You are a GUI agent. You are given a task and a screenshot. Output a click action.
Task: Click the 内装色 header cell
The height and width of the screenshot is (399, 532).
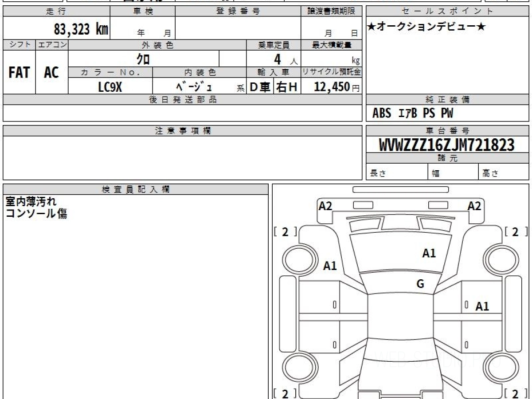(199, 72)
